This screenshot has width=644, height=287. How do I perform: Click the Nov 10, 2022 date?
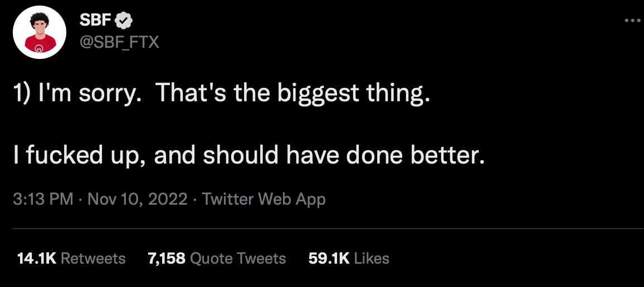[137, 199]
